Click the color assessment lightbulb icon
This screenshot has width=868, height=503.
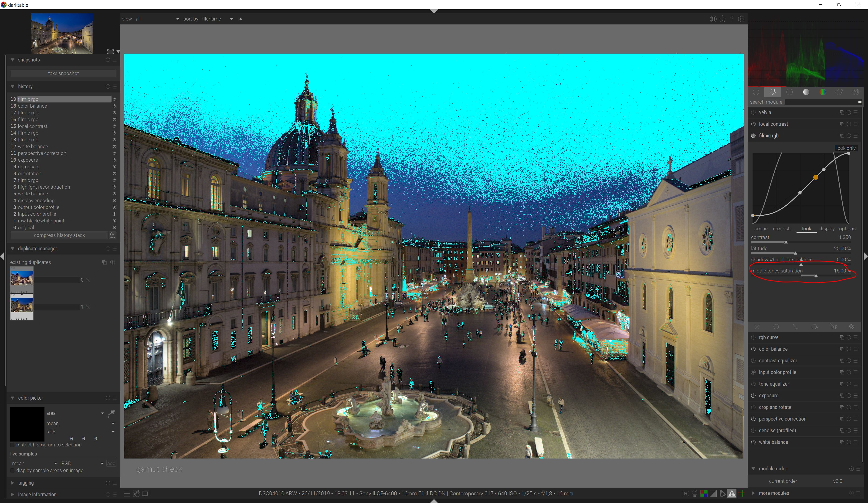tap(694, 493)
